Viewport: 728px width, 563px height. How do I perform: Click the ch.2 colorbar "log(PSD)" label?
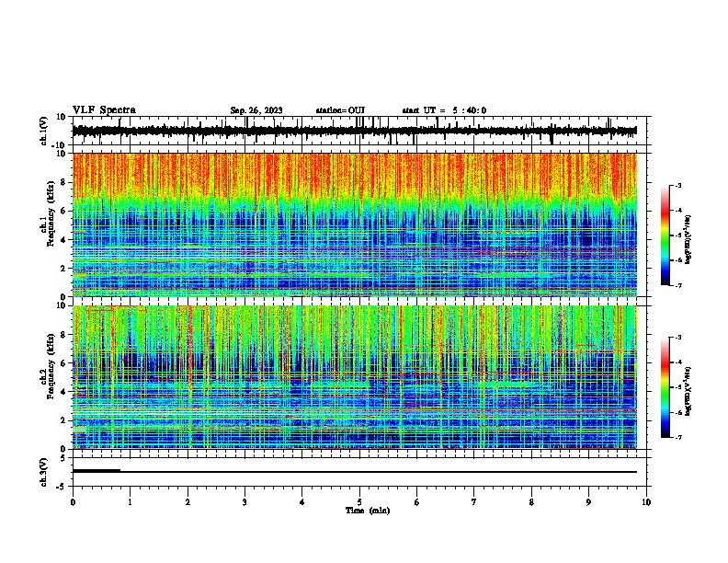click(x=688, y=391)
